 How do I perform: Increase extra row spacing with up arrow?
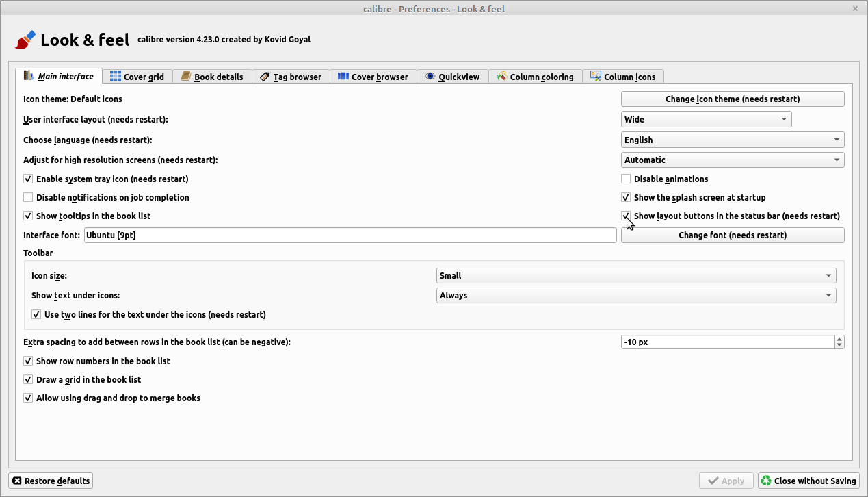pos(840,338)
